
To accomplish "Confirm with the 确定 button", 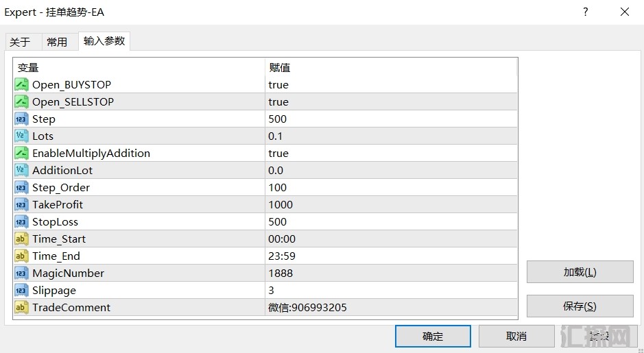I will (x=433, y=336).
